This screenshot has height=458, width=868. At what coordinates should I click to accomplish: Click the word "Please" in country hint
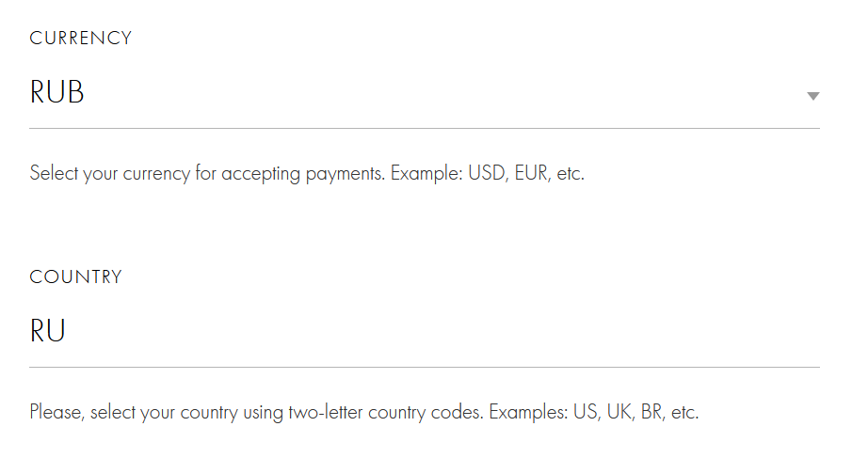(x=56, y=413)
